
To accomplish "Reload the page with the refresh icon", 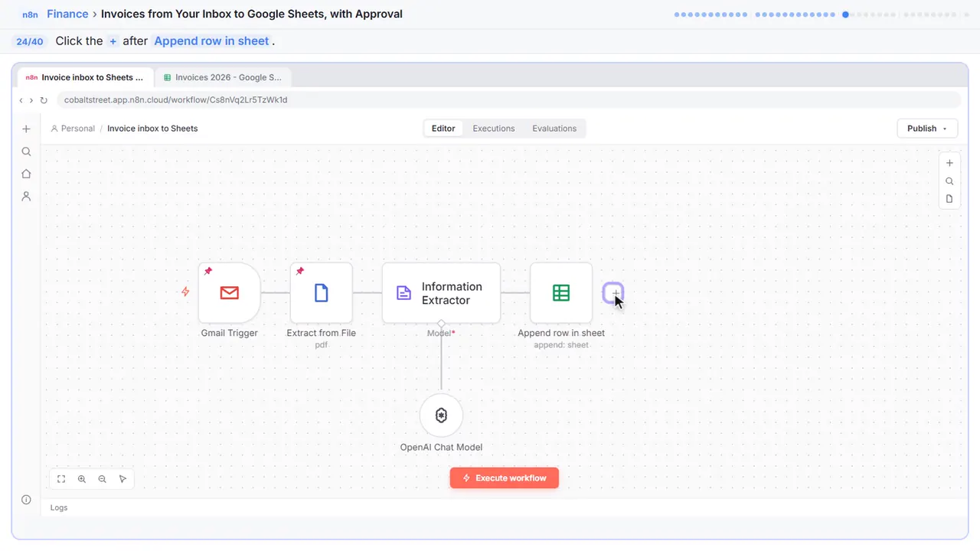I will [44, 100].
